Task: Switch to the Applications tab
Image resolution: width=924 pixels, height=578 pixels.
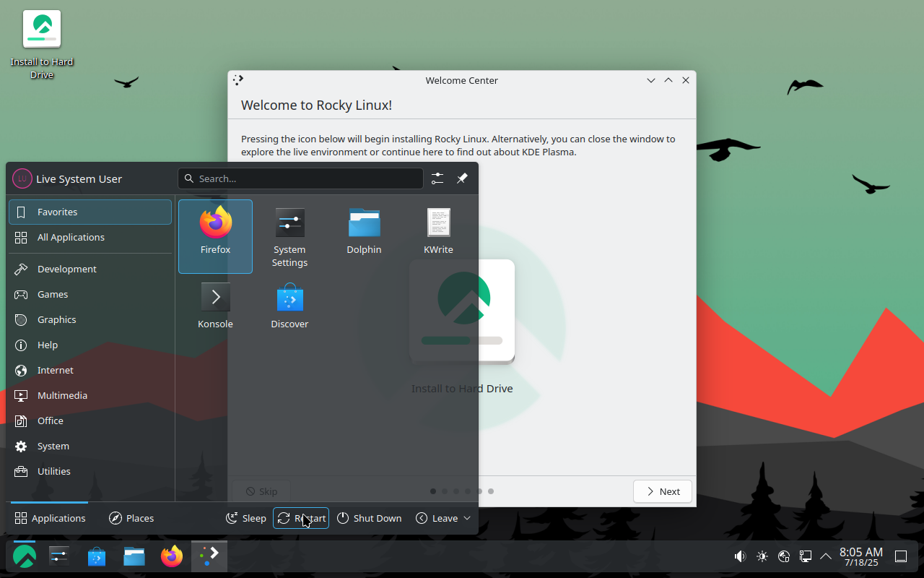Action: 50,518
